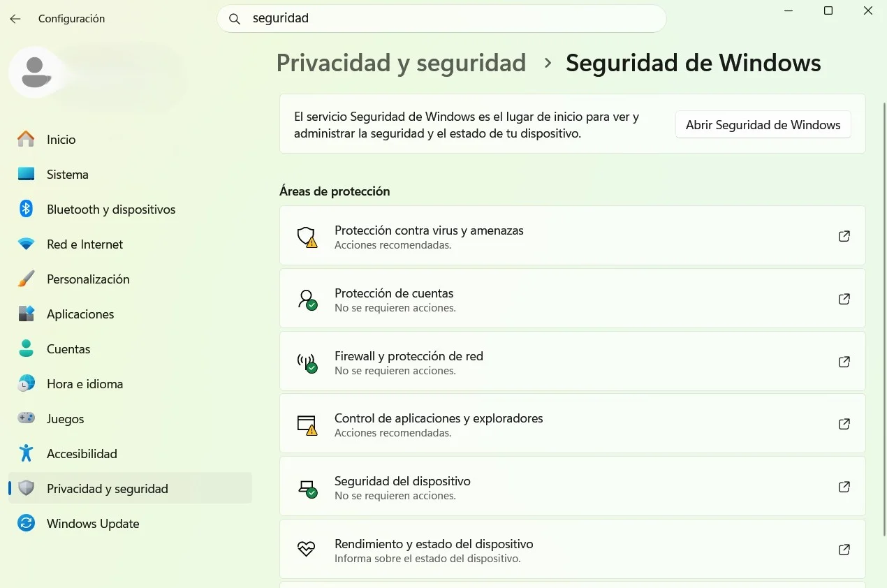Open Seguridad del dispositivo area
Image resolution: width=887 pixels, height=588 pixels.
tap(572, 487)
